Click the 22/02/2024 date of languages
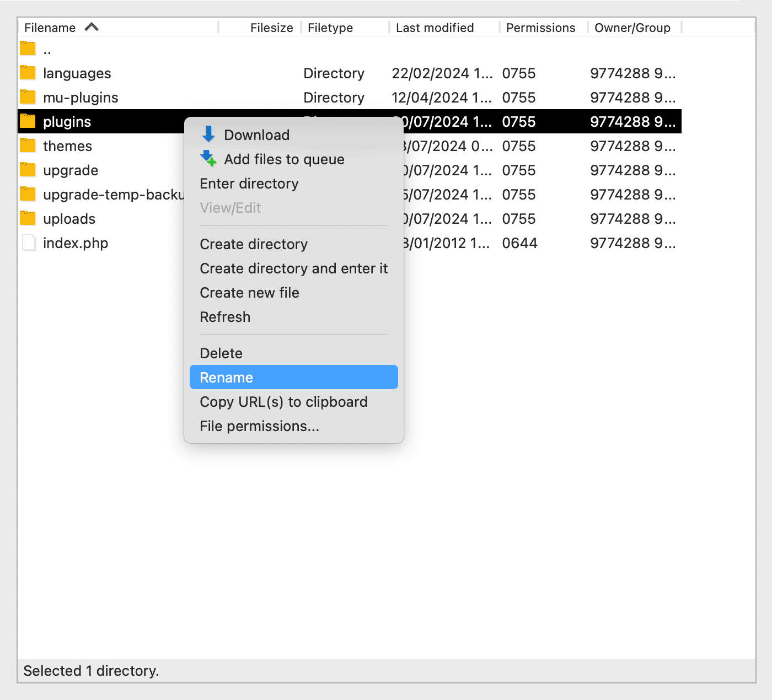Screen dimensions: 772x700 (x=442, y=73)
